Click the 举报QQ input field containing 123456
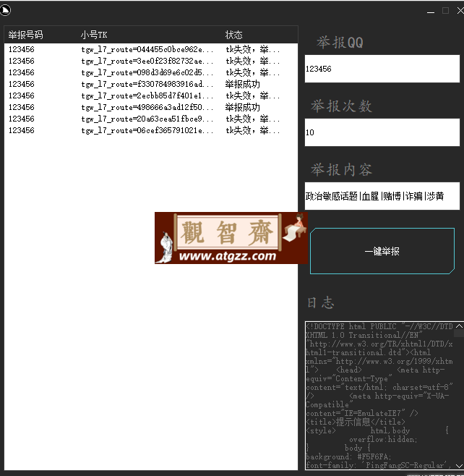The width and height of the screenshot is (464, 476). (382, 69)
